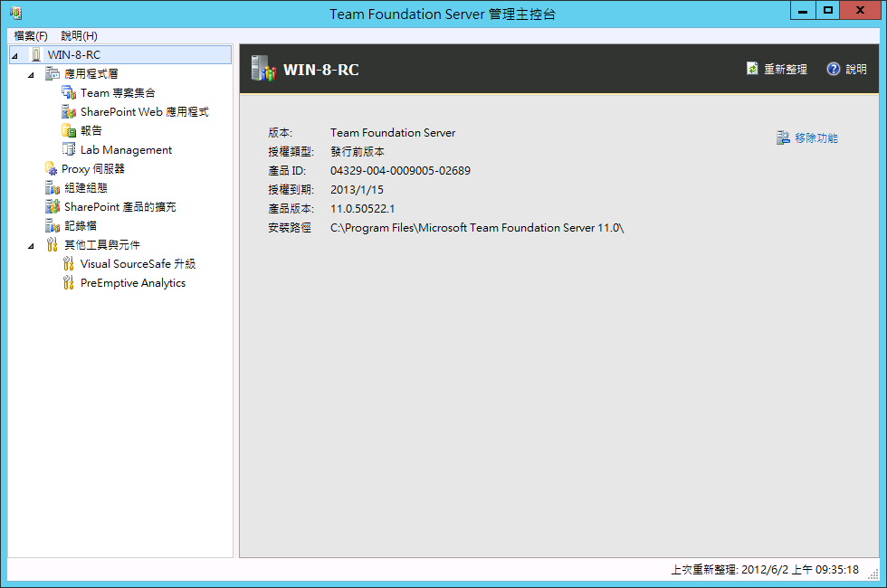Click the 授權到期: label

pyautogui.click(x=291, y=189)
